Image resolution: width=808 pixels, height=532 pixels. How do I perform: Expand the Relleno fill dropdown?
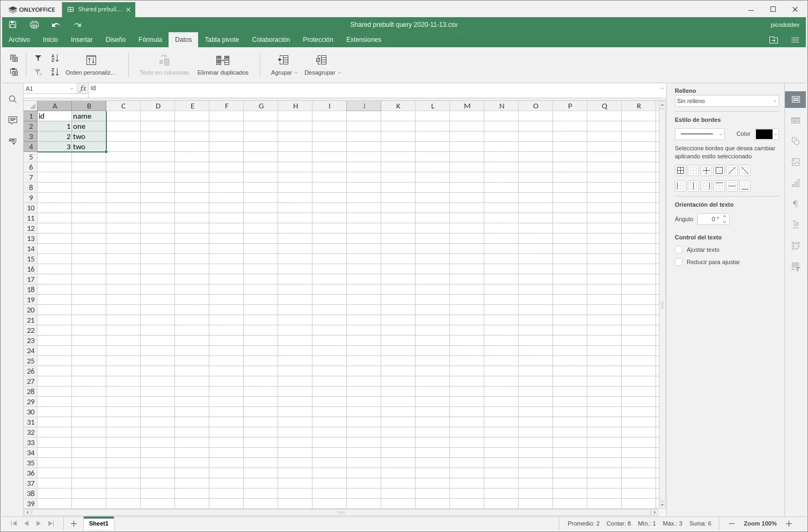pos(726,101)
